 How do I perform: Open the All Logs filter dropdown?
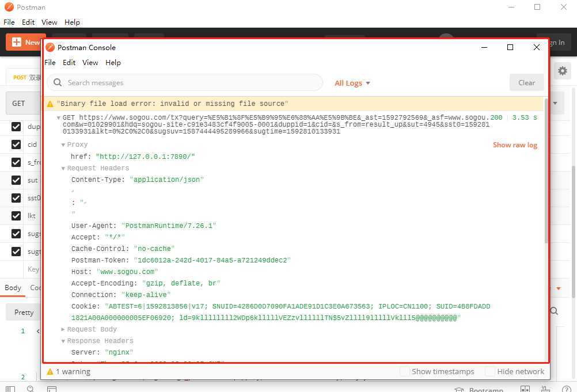click(352, 83)
